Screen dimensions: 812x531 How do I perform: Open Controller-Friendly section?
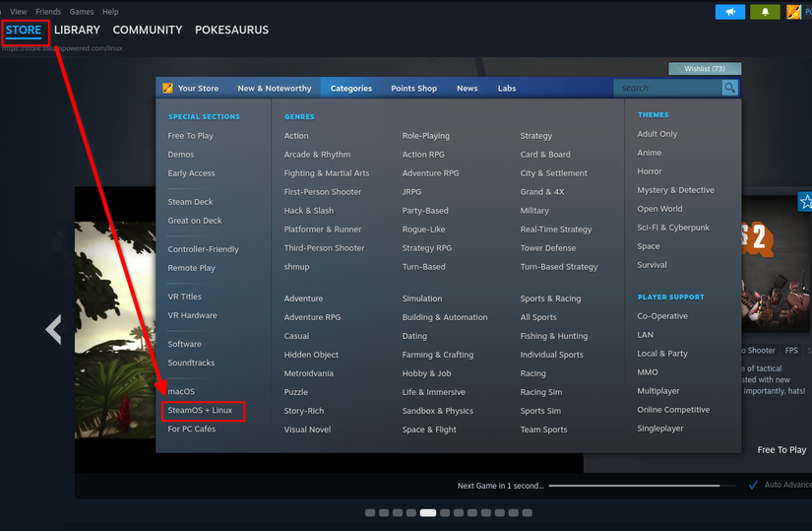pos(203,249)
